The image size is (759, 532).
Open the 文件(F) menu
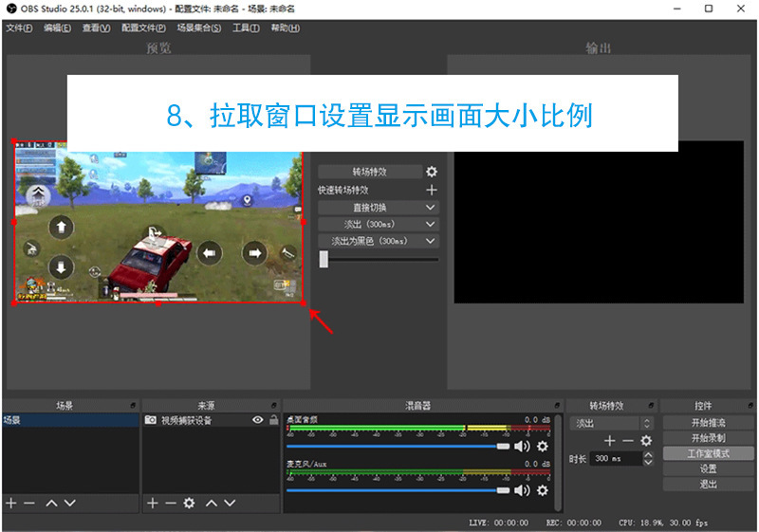(19, 28)
